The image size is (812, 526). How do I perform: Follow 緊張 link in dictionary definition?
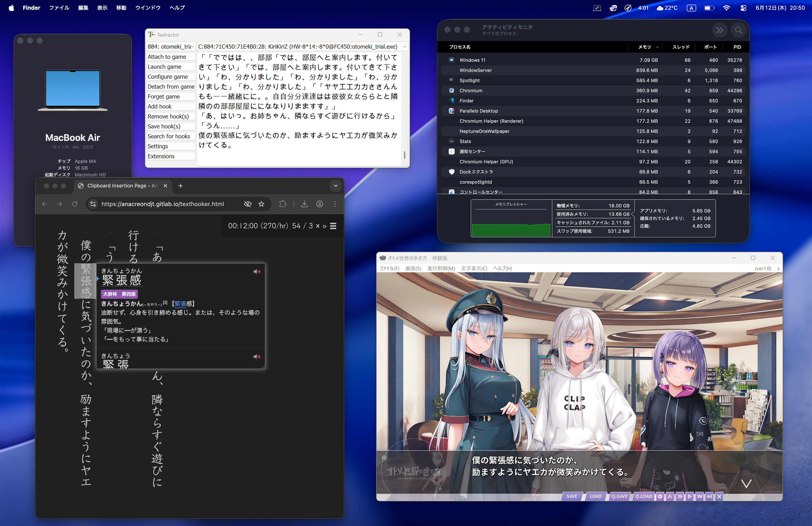tap(180, 303)
